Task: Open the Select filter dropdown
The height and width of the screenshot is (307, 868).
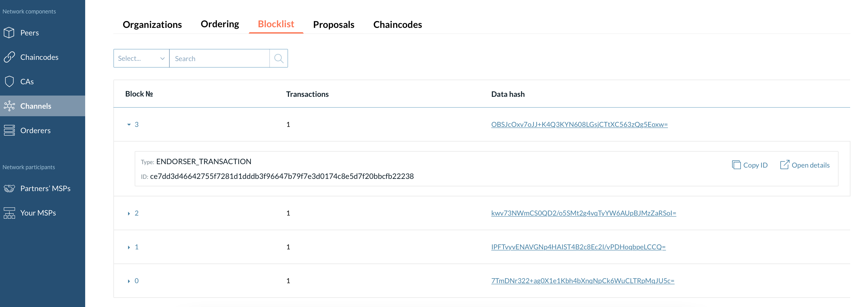Action: coord(141,58)
